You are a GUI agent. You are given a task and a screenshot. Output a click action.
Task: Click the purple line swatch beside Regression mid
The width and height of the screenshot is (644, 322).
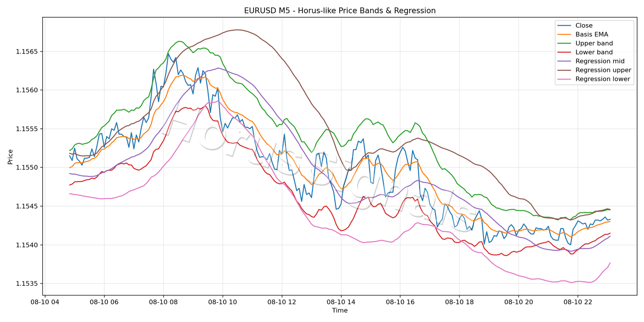(564, 61)
